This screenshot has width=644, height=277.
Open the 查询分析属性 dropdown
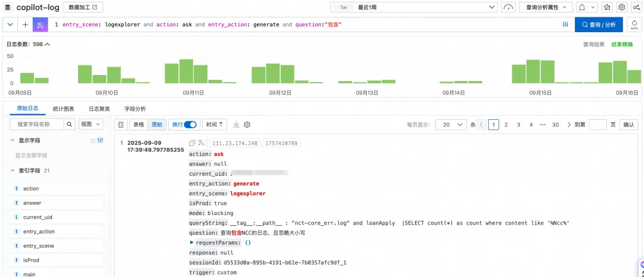tap(546, 7)
